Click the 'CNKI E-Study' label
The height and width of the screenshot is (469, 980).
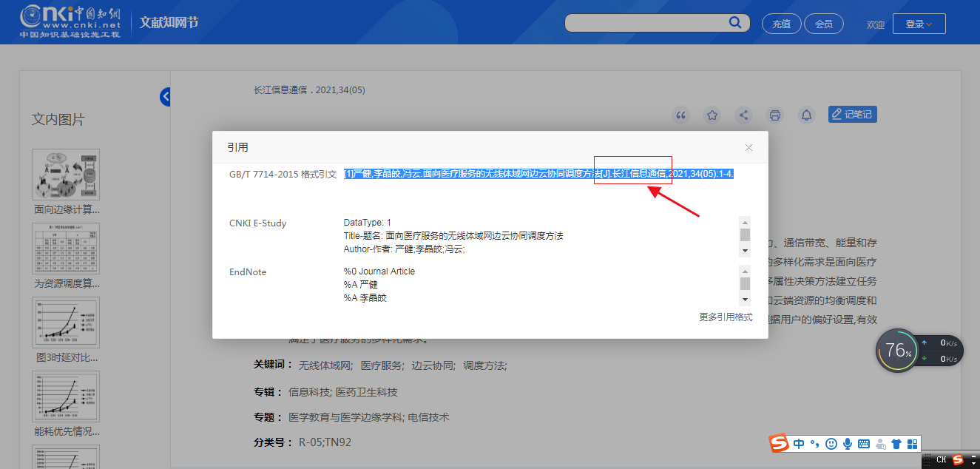(258, 223)
